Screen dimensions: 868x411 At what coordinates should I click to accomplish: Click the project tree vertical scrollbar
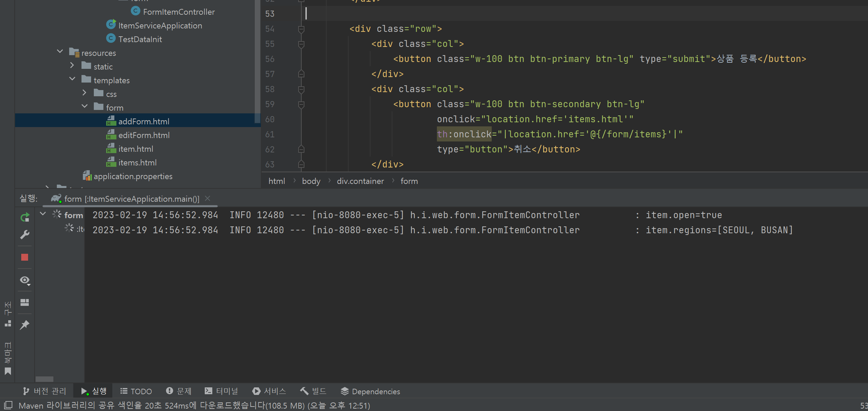[257, 62]
